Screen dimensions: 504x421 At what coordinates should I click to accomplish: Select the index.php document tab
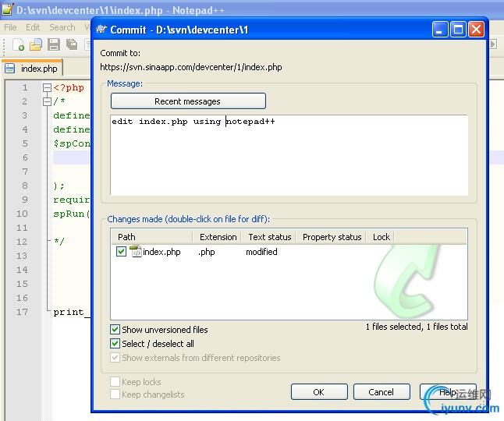(x=33, y=68)
